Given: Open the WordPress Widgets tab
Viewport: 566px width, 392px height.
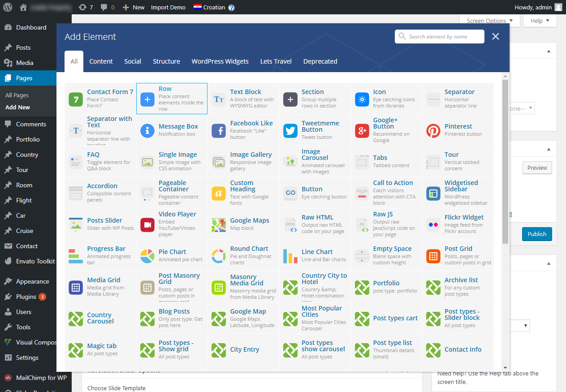Looking at the screenshot, I should pyautogui.click(x=220, y=61).
